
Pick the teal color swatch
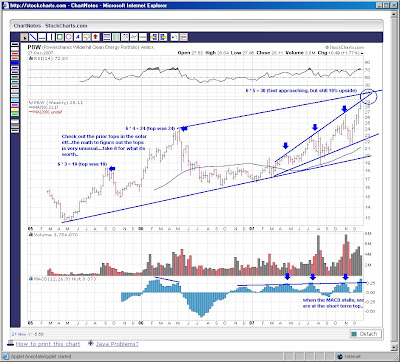click(15, 81)
